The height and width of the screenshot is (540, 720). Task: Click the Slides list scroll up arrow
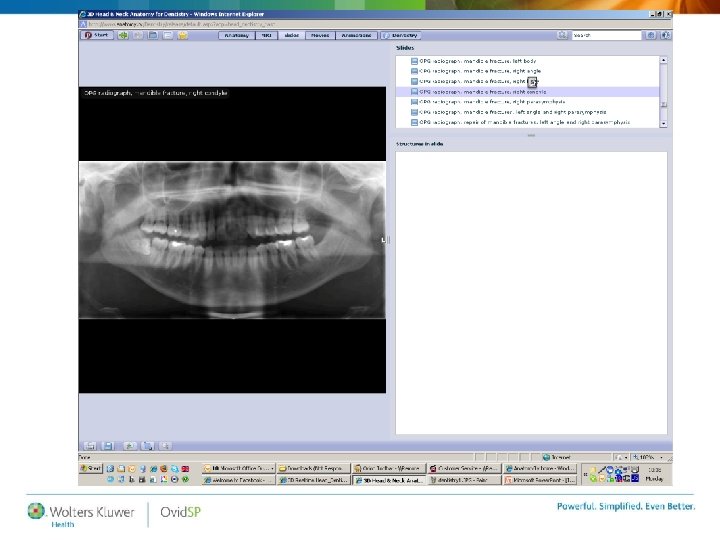pyautogui.click(x=663, y=60)
